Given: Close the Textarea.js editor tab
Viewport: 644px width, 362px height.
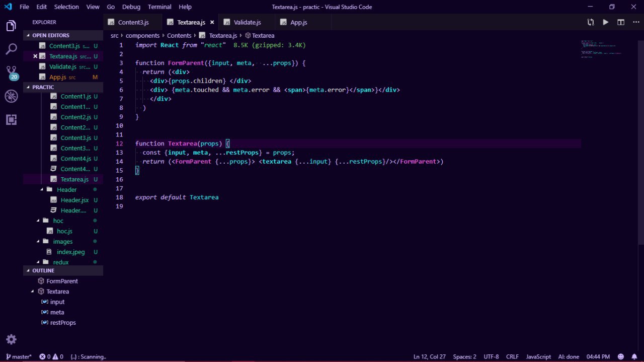Looking at the screenshot, I should [212, 23].
